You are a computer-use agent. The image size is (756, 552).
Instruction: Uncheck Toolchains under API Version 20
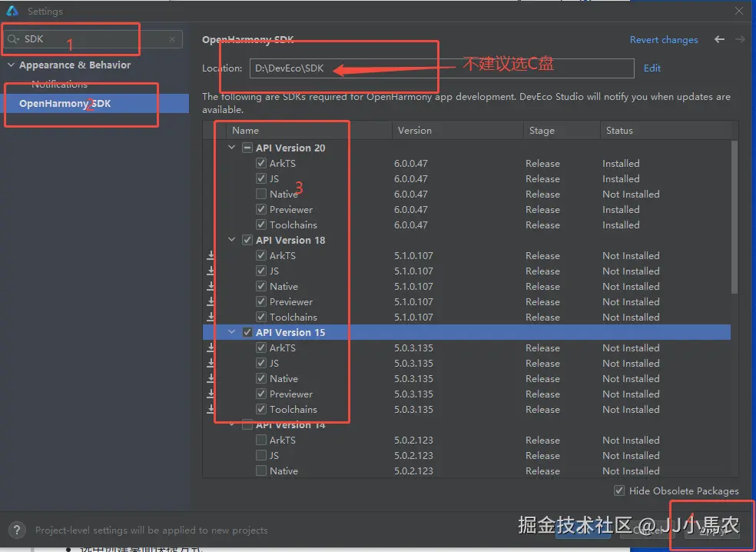261,224
